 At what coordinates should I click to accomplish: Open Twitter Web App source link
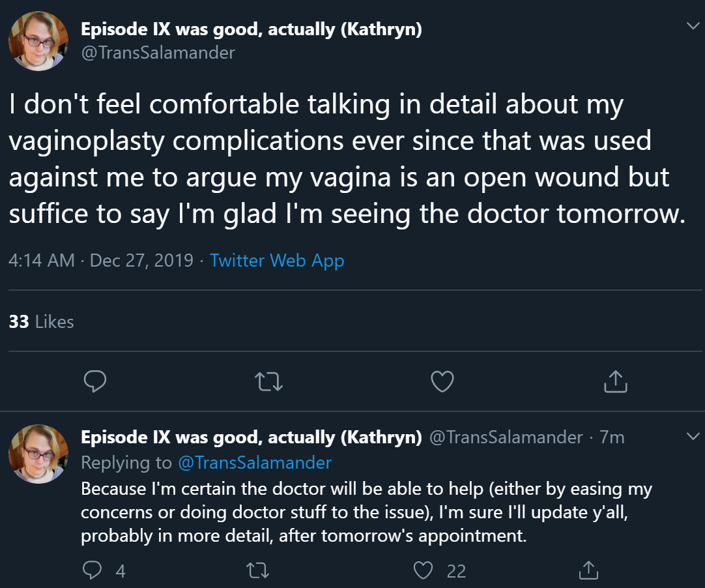[x=277, y=261]
